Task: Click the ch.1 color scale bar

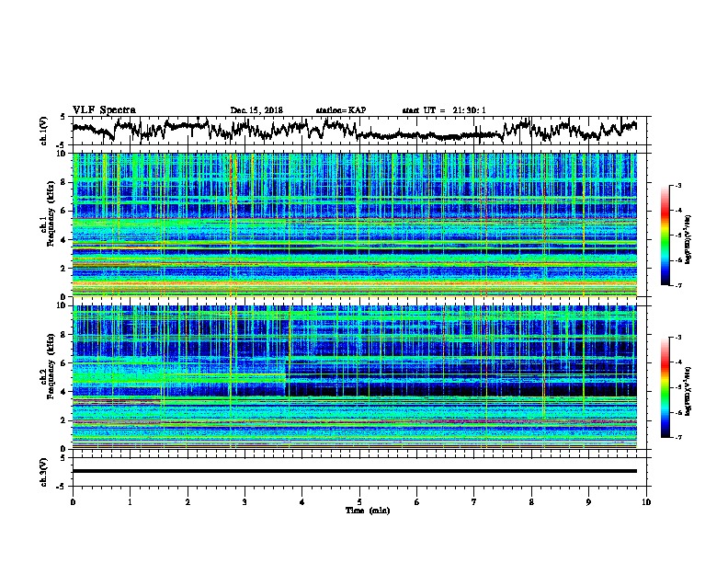Action: (x=665, y=236)
